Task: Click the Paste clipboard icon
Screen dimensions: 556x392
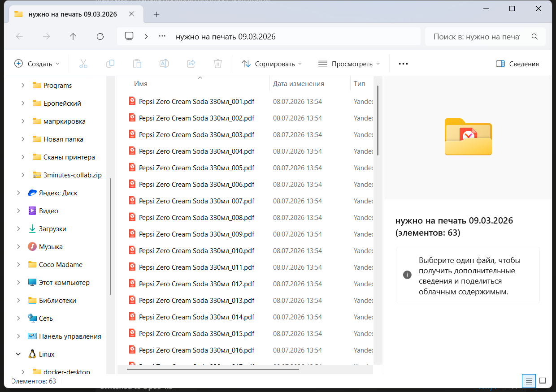Action: pos(137,64)
